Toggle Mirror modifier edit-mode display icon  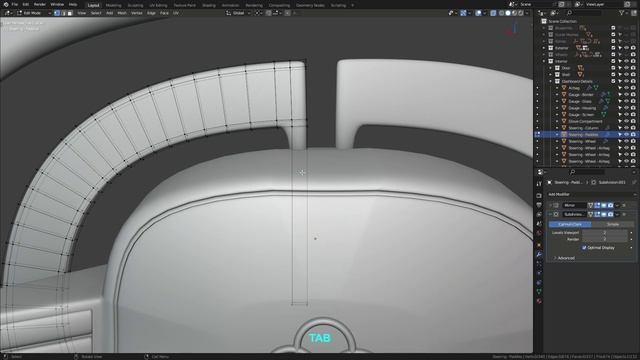click(597, 205)
